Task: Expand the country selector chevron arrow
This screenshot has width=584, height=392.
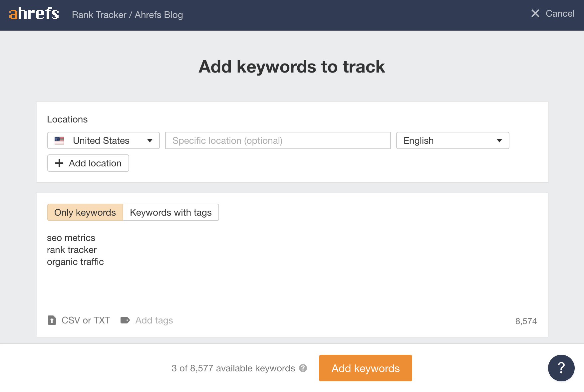Action: tap(150, 140)
